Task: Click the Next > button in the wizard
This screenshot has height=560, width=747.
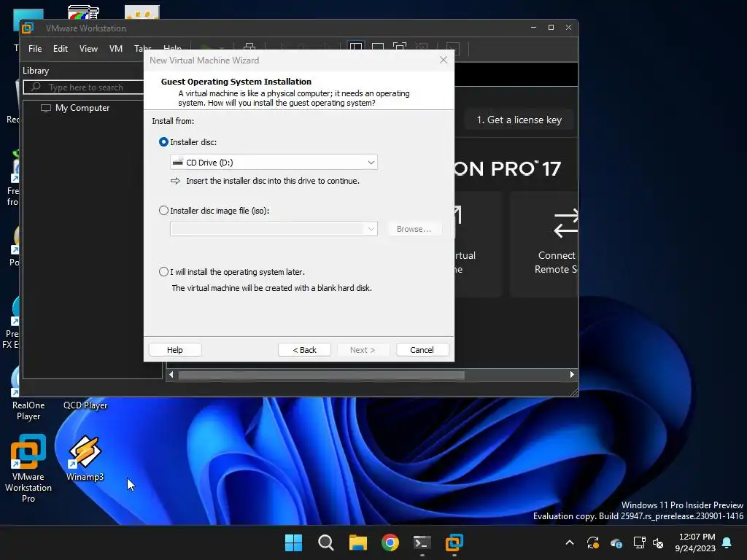Action: [363, 350]
